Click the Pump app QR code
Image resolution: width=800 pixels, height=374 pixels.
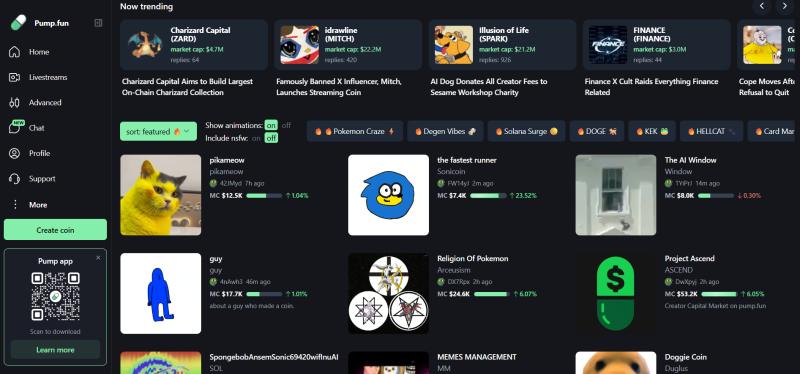point(56,296)
